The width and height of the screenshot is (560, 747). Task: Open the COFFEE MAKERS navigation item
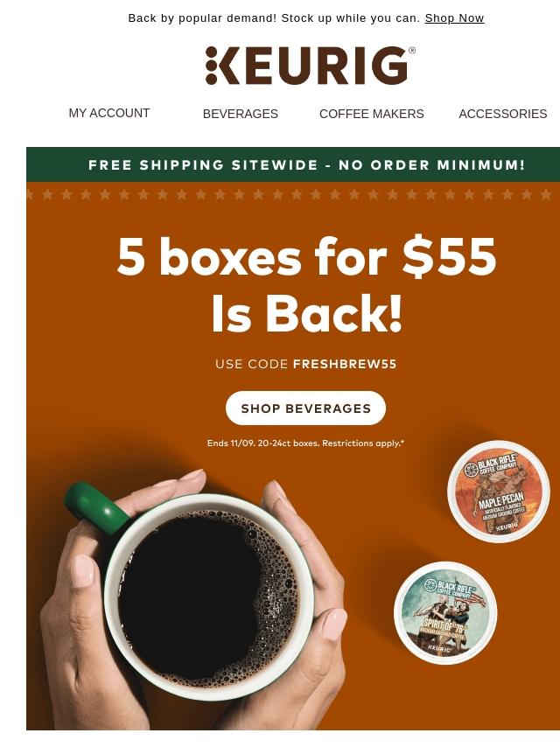[x=371, y=114]
